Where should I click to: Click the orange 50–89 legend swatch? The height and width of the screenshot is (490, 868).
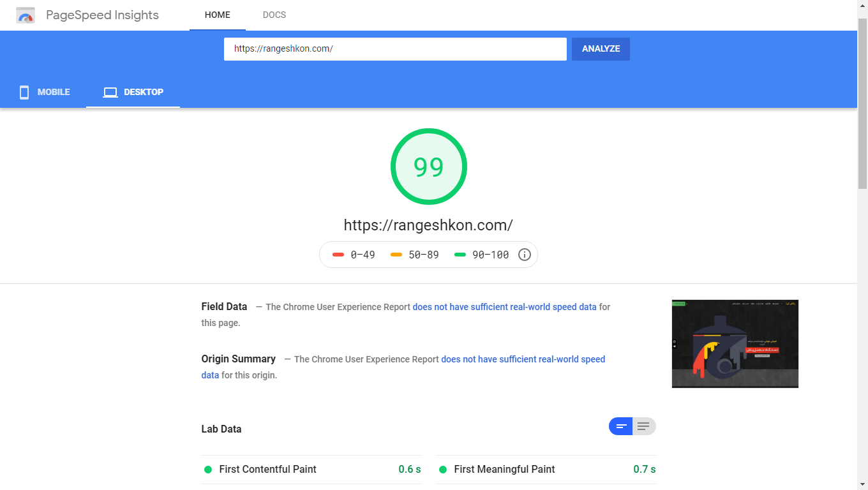(x=396, y=255)
